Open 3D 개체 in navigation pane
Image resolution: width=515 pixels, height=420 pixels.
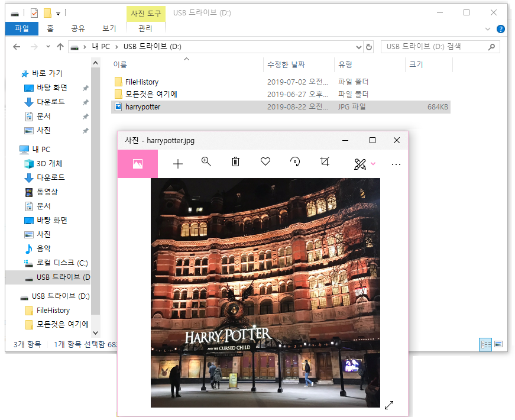tap(49, 164)
